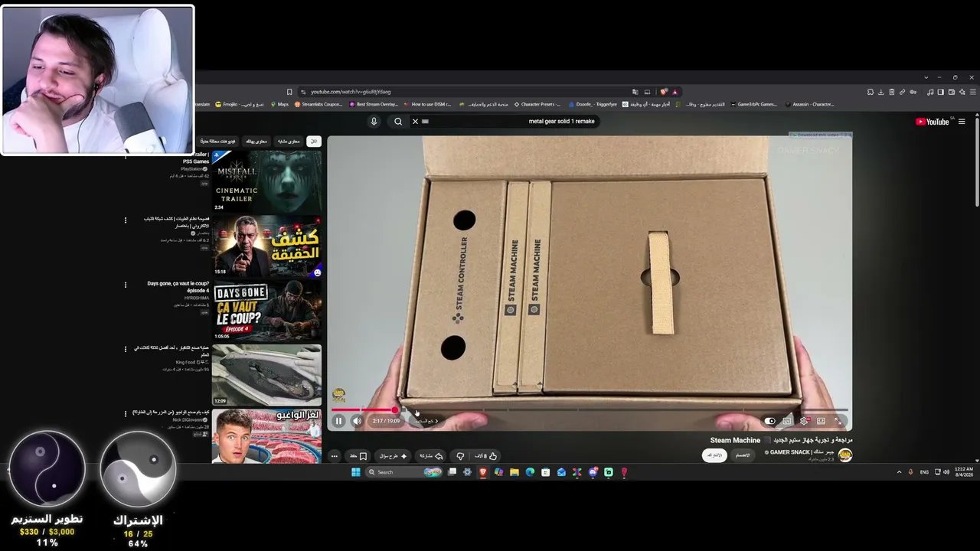980x551 pixels.
Task: Switch the player to theater mode
Action: coord(821,421)
